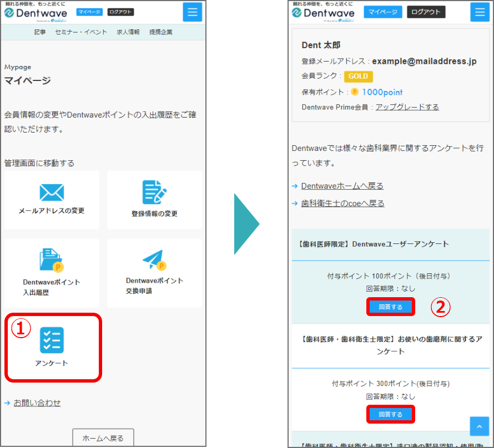Screen dimensions: 494x448
Task: Click the envelope icon for メールアドレスの変更
Action: point(52,192)
